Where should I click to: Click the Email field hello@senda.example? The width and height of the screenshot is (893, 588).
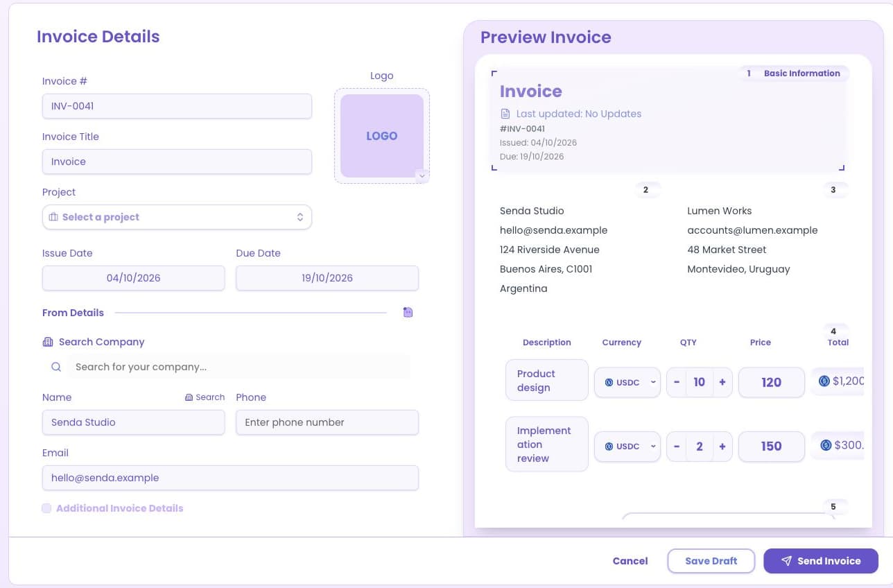(230, 478)
